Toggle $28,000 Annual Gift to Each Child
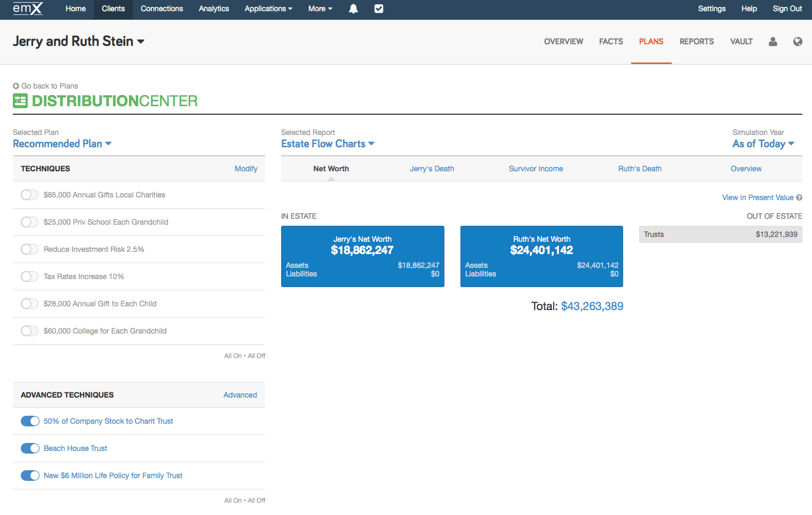 (x=29, y=304)
